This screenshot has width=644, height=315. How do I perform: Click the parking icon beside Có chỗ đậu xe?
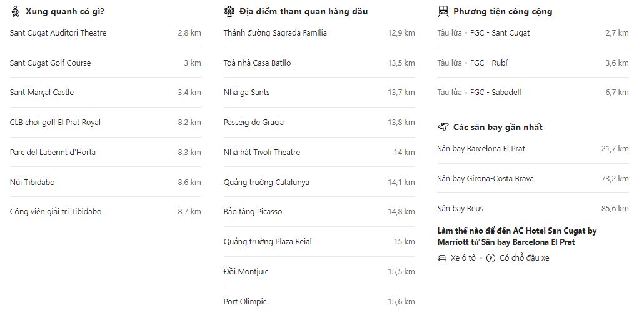coord(490,258)
